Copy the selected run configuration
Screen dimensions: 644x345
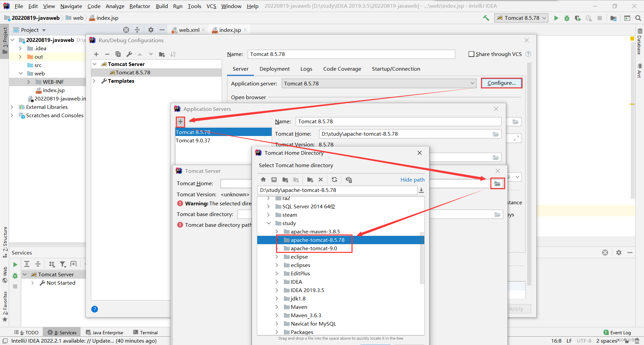point(118,54)
